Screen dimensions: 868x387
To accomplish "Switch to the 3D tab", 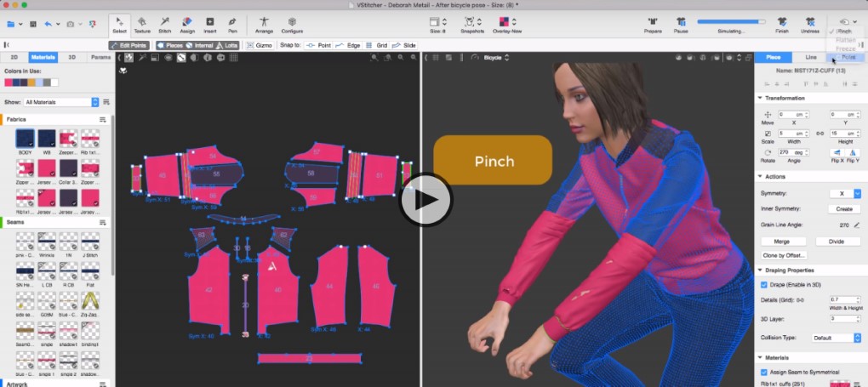I will (72, 58).
